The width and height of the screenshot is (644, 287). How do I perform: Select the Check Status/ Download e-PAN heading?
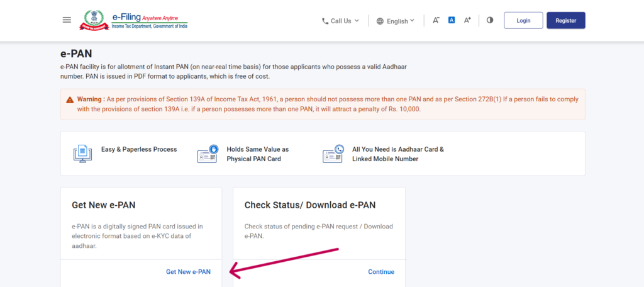tap(310, 205)
